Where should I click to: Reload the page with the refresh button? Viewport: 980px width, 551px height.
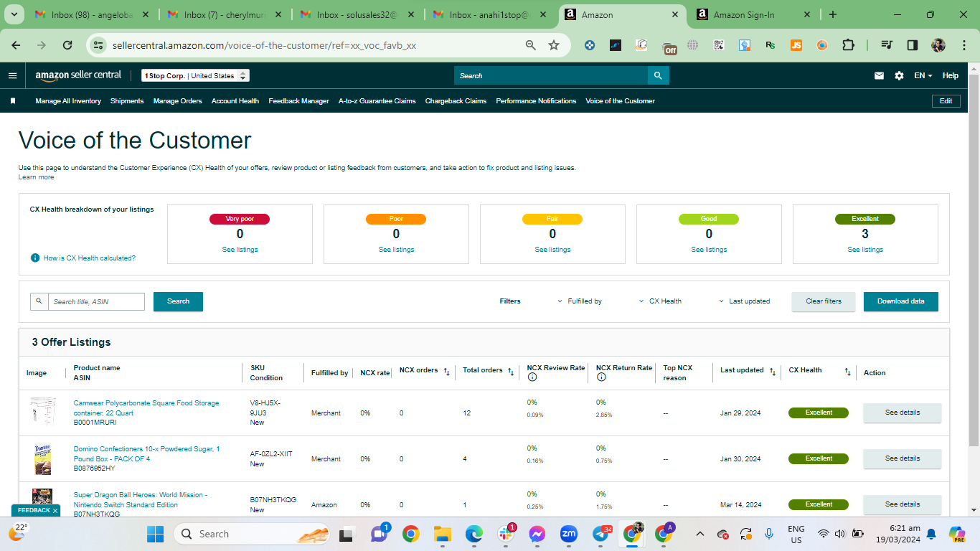(67, 45)
